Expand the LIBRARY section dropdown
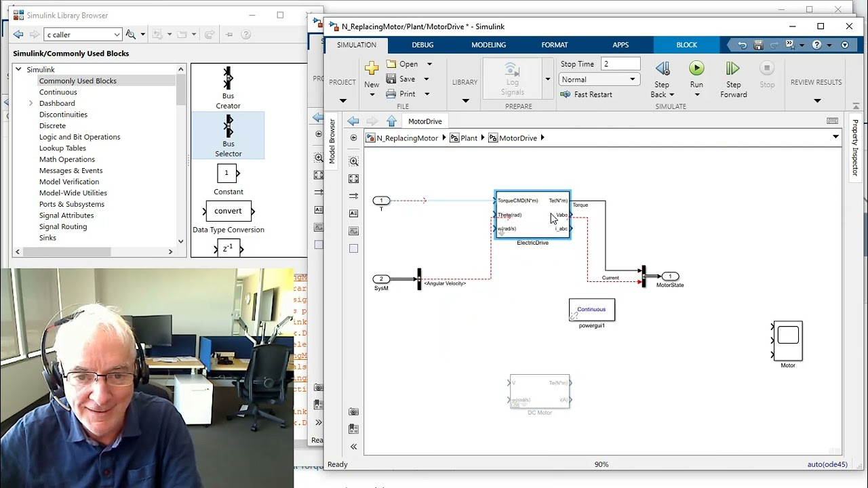Viewport: 868px width, 488px height. [465, 101]
